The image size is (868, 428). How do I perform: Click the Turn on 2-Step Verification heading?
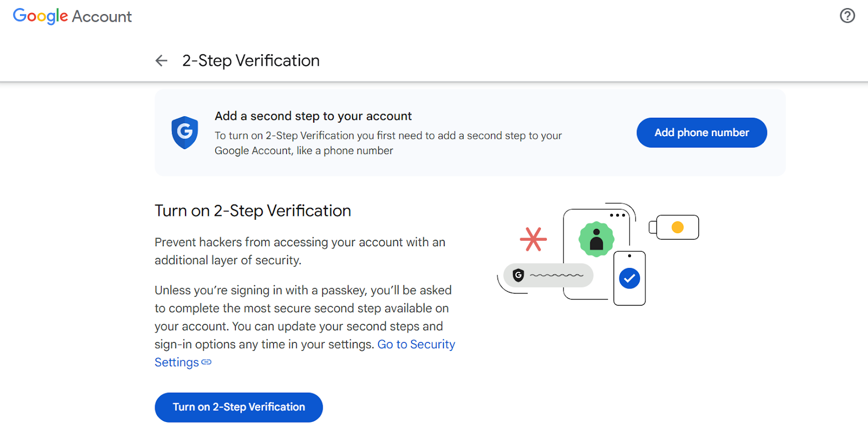click(x=253, y=210)
